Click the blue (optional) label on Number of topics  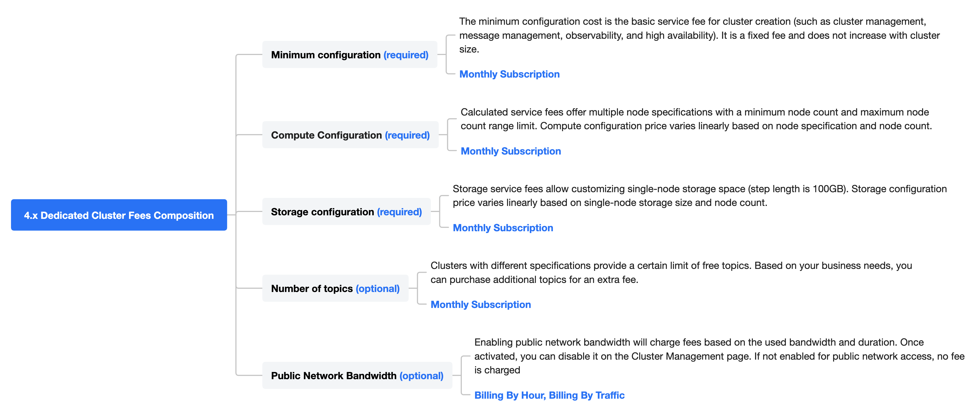(x=377, y=289)
